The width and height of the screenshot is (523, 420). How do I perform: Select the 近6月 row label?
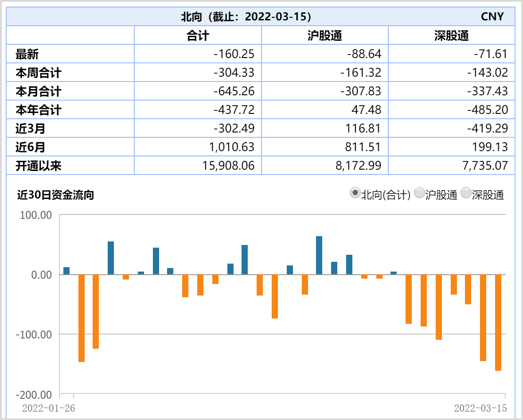click(31, 147)
